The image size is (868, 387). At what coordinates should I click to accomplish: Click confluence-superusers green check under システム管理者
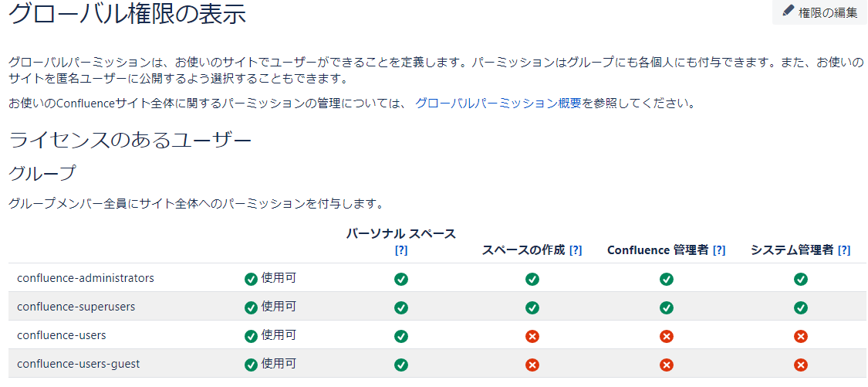800,307
